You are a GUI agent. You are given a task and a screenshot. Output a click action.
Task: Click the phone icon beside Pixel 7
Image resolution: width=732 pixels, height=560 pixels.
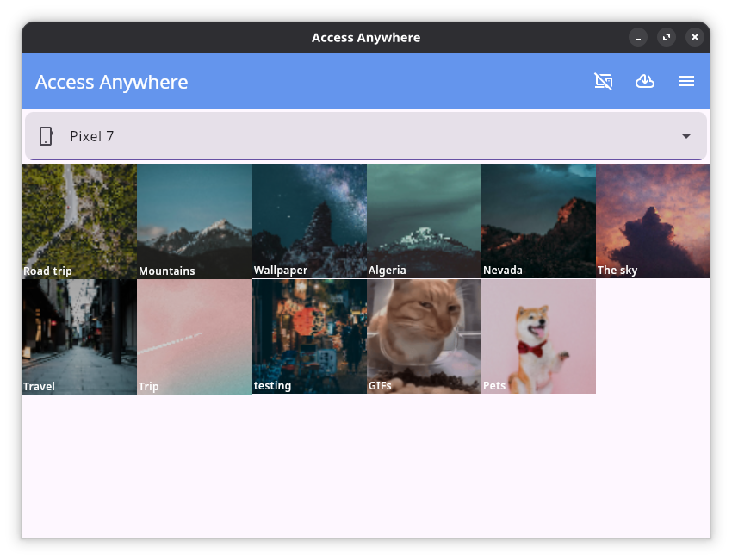click(x=47, y=135)
